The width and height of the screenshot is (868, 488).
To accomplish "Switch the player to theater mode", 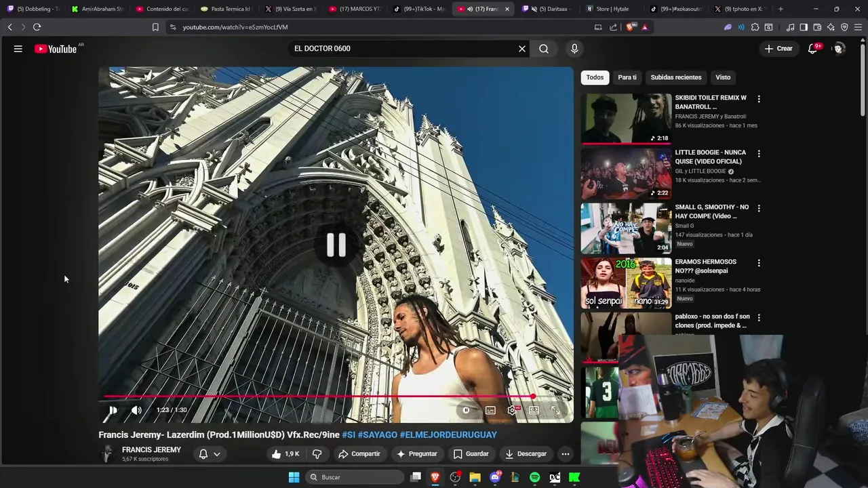I will (534, 410).
